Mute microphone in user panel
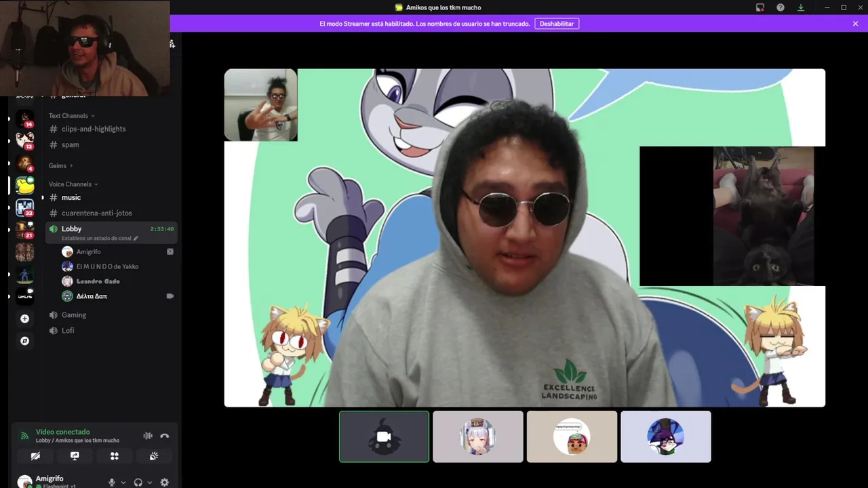The image size is (868, 488). pos(112,483)
